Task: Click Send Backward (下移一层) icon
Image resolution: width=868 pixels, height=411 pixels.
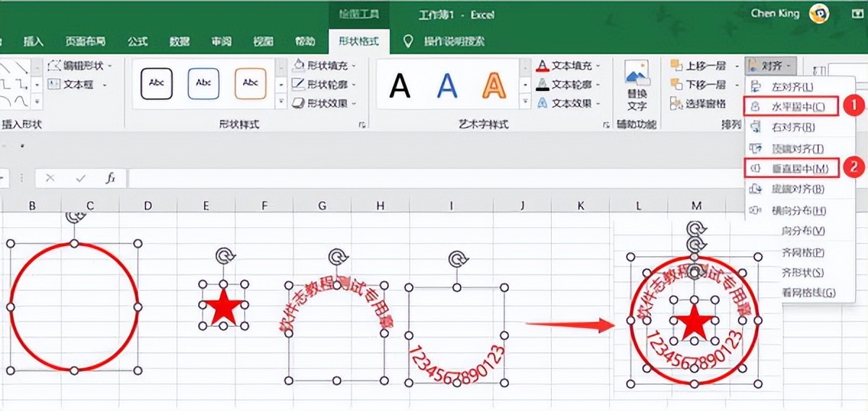Action: (676, 84)
